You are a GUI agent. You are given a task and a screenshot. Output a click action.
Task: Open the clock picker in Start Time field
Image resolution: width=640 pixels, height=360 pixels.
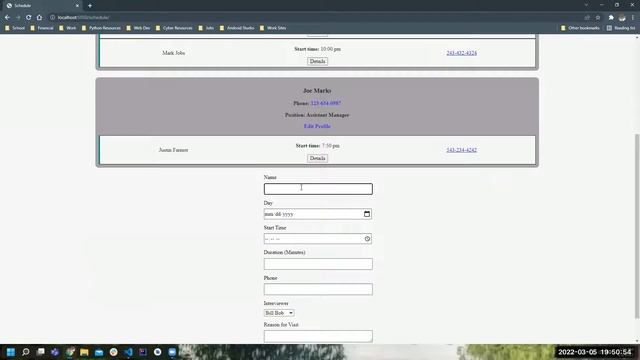pos(367,239)
